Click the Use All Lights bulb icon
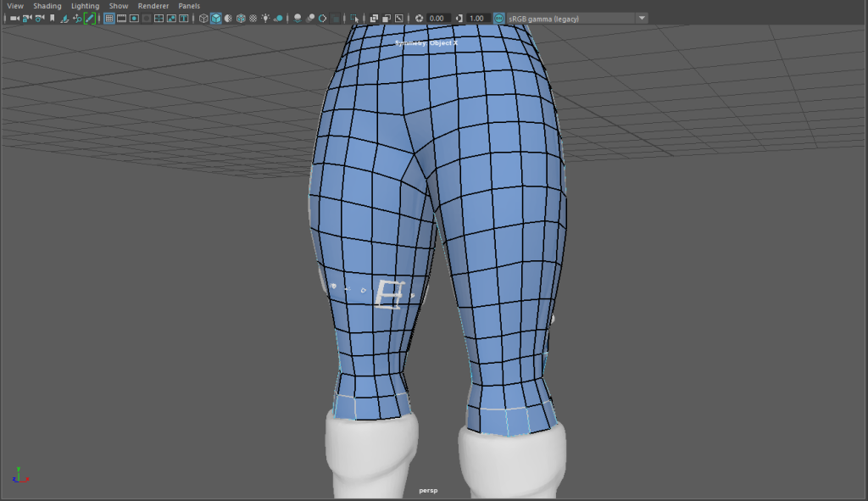 pyautogui.click(x=266, y=18)
